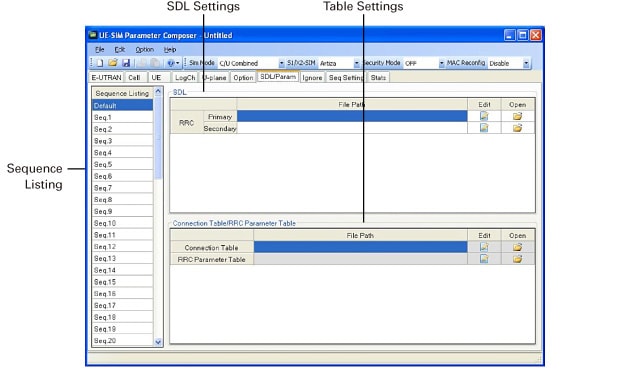Select Seq.2 in the sequence list

pyautogui.click(x=123, y=129)
